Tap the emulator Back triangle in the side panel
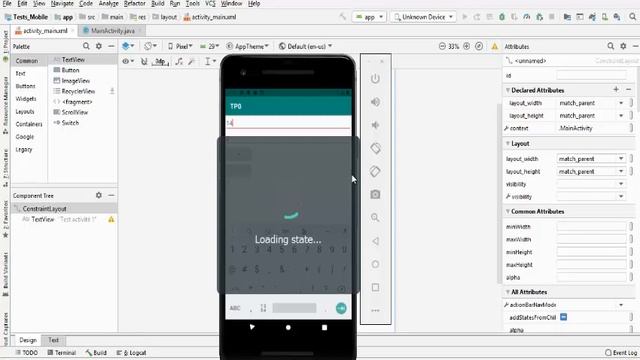This screenshot has width=640, height=360. point(376,241)
